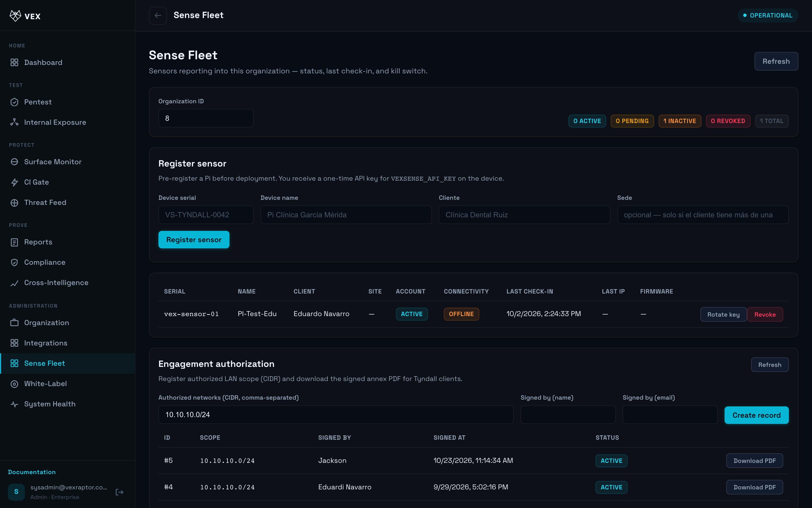Image resolution: width=812 pixels, height=508 pixels.
Task: Open Threat Feed in sidebar
Action: click(67, 203)
